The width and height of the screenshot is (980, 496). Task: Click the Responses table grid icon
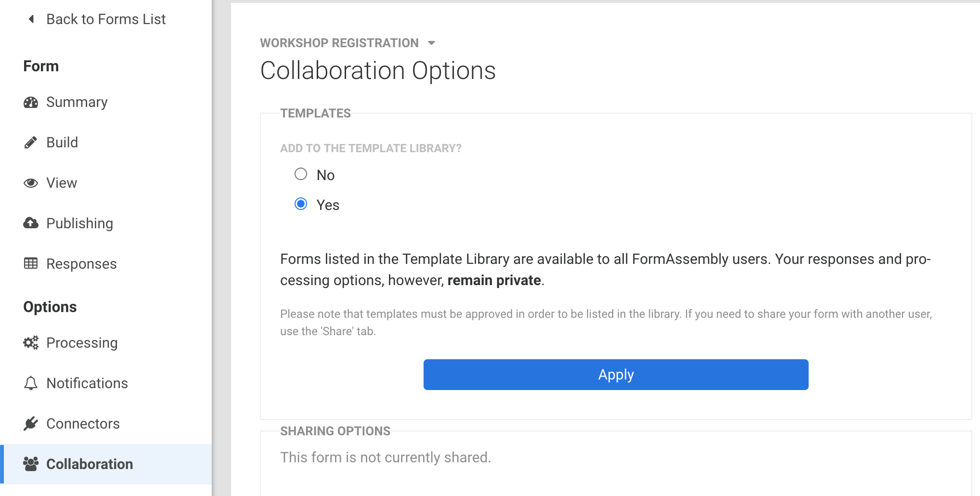point(31,263)
